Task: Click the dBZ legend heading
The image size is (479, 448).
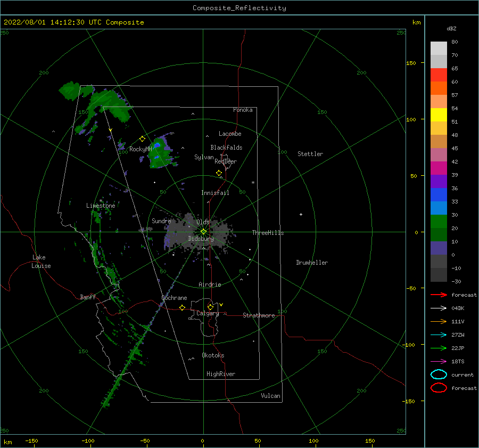Action: click(x=451, y=28)
